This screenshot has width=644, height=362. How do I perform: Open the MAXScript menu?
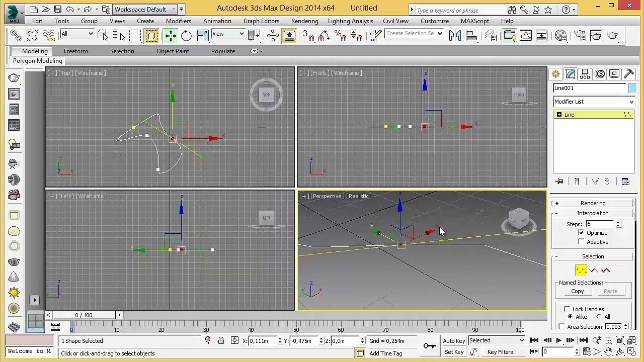pos(474,21)
